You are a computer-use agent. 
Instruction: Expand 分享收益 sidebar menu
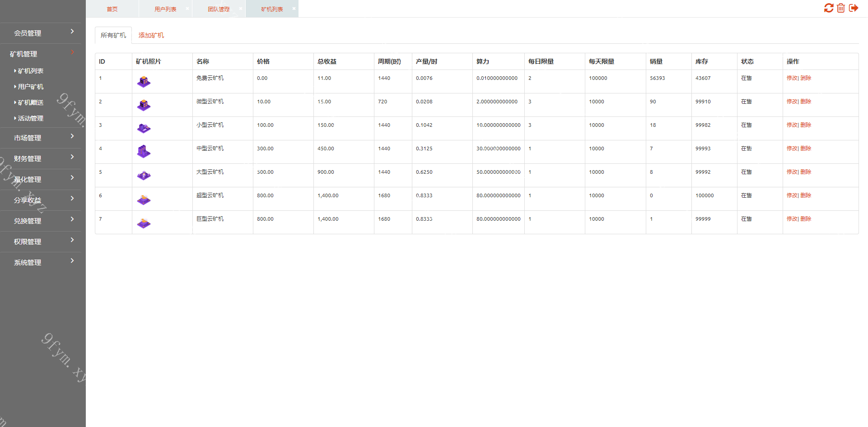[41, 200]
